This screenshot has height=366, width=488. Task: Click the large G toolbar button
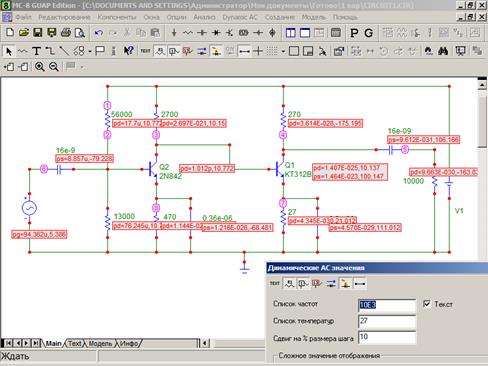tap(368, 33)
